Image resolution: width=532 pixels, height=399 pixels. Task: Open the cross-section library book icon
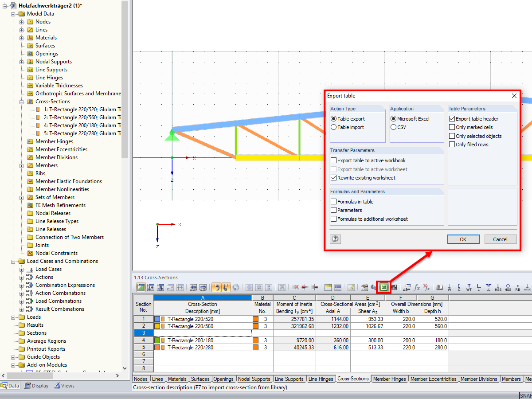pyautogui.click(x=439, y=287)
